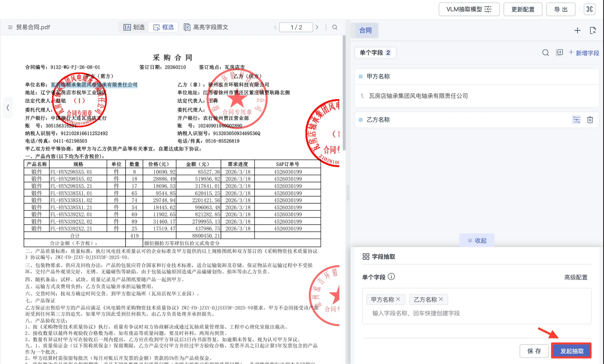Click the panel divider drag handle
Viewport: 604px width, 364px height.
click(x=348, y=193)
